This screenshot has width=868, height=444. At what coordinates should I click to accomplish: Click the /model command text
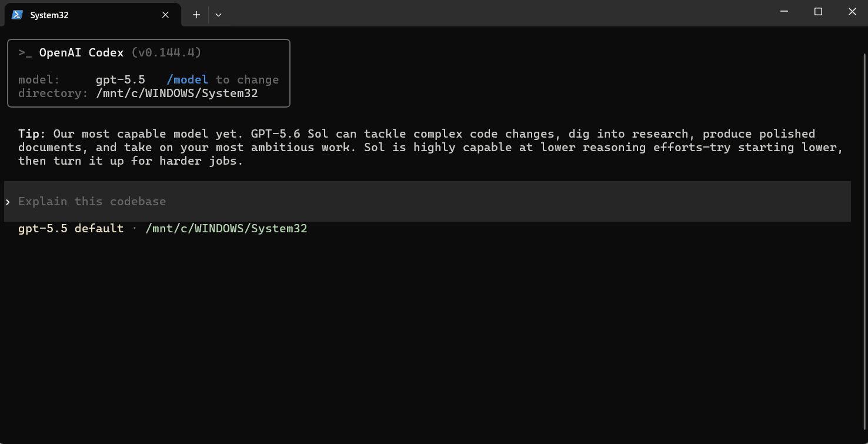tap(187, 80)
